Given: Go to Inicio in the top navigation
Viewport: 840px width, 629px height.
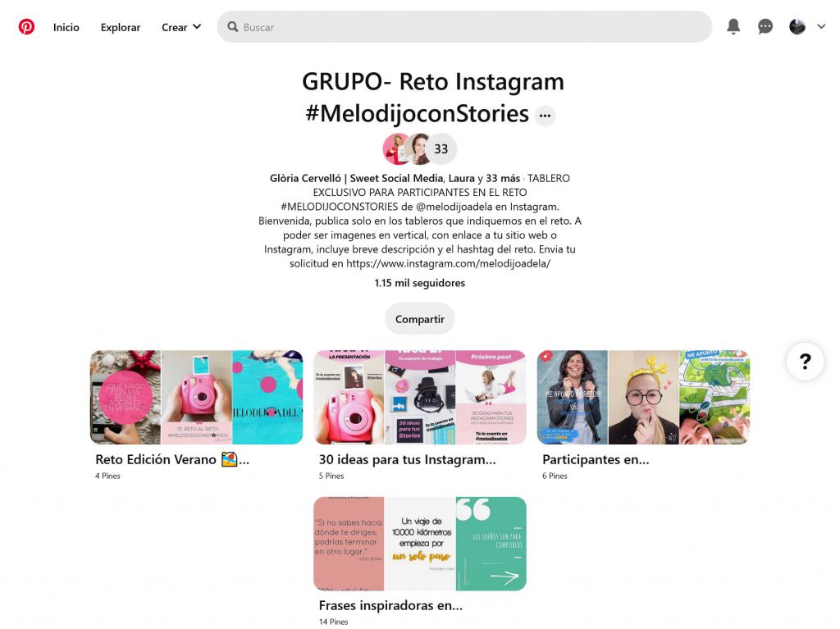Looking at the screenshot, I should click(x=66, y=27).
